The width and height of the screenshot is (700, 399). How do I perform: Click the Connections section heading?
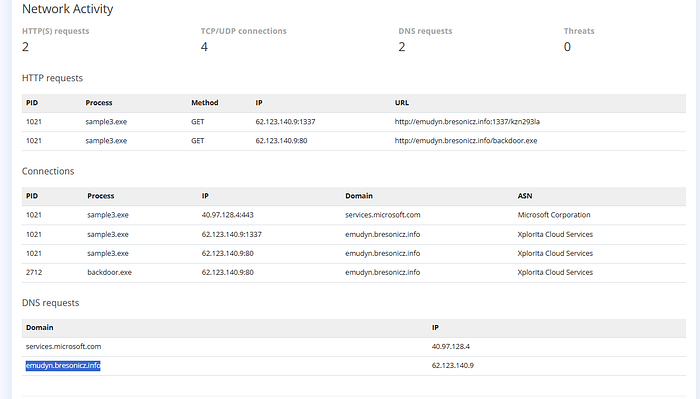(x=48, y=171)
